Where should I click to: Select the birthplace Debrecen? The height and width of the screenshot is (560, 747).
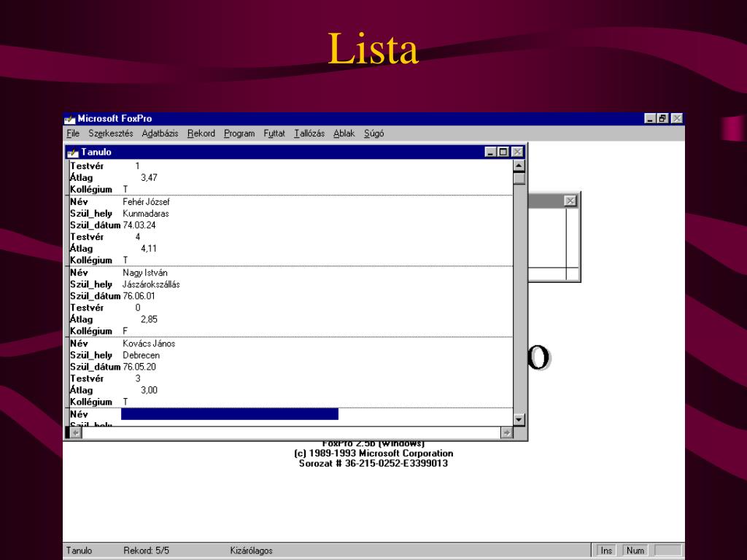(142, 356)
